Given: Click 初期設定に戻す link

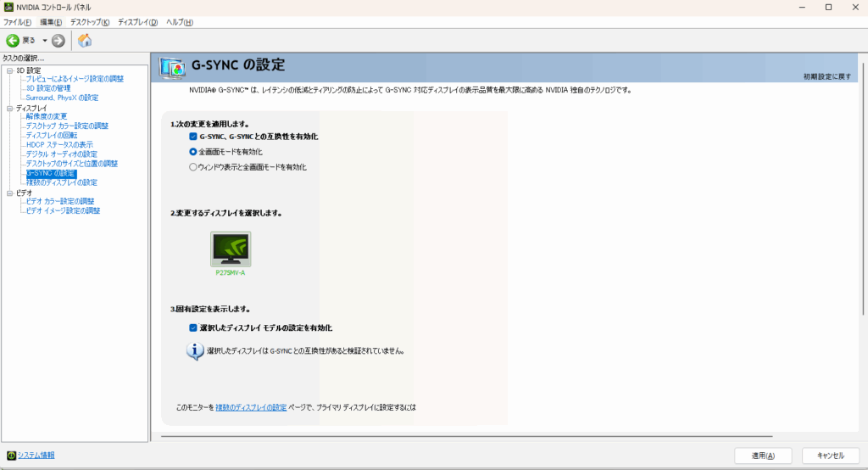Looking at the screenshot, I should (x=827, y=76).
